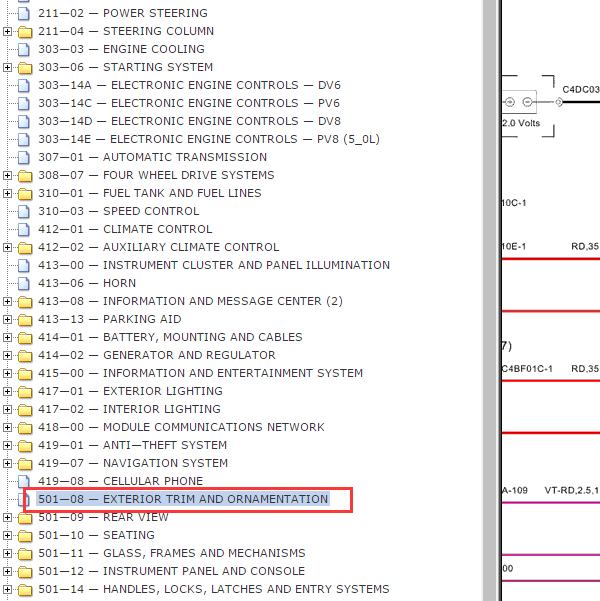Viewport: 600px width, 601px height.
Task: Click the 419-08 Cellular Phone document icon
Action: tap(24, 482)
